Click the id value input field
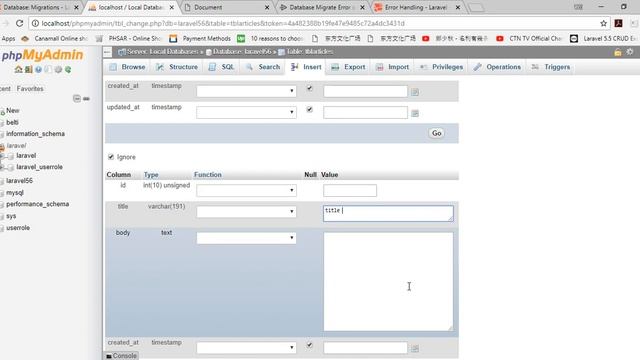640x360 pixels. click(350, 191)
